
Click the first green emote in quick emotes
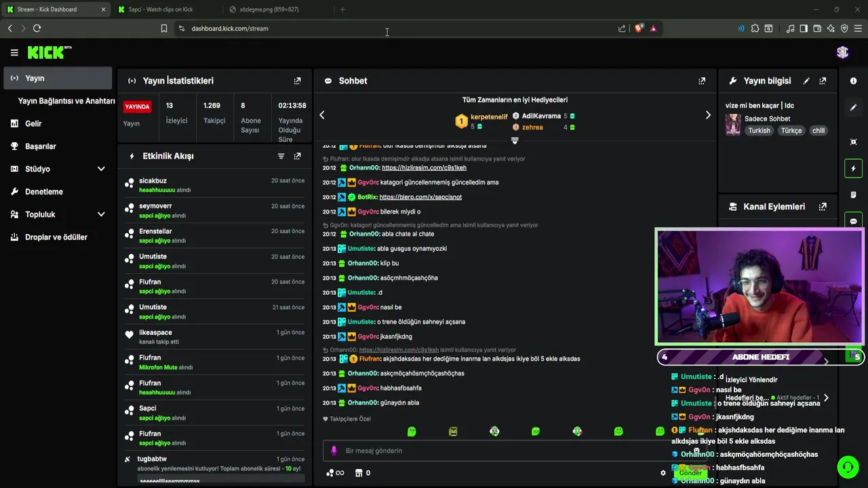click(412, 431)
